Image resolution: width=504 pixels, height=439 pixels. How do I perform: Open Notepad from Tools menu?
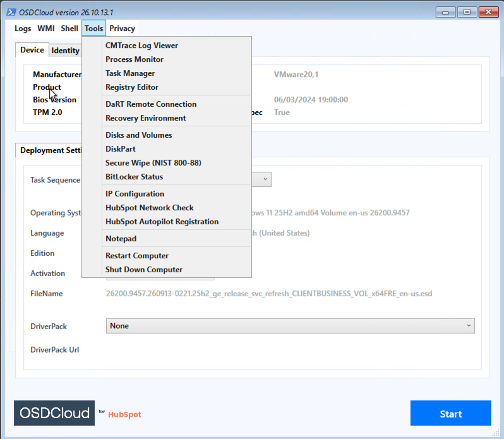click(x=176, y=239)
